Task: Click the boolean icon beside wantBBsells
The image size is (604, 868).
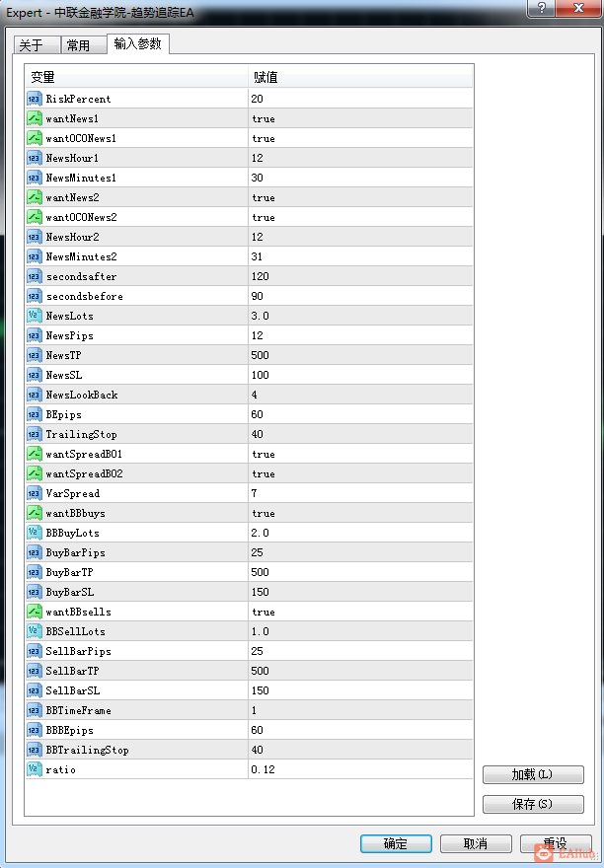Action: (x=35, y=612)
